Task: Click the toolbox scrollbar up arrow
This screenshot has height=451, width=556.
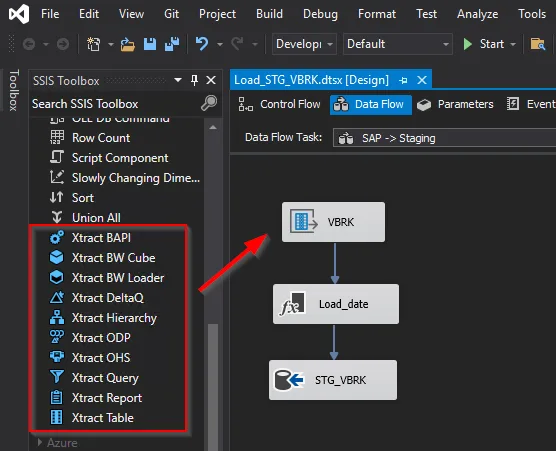Action: [x=213, y=127]
